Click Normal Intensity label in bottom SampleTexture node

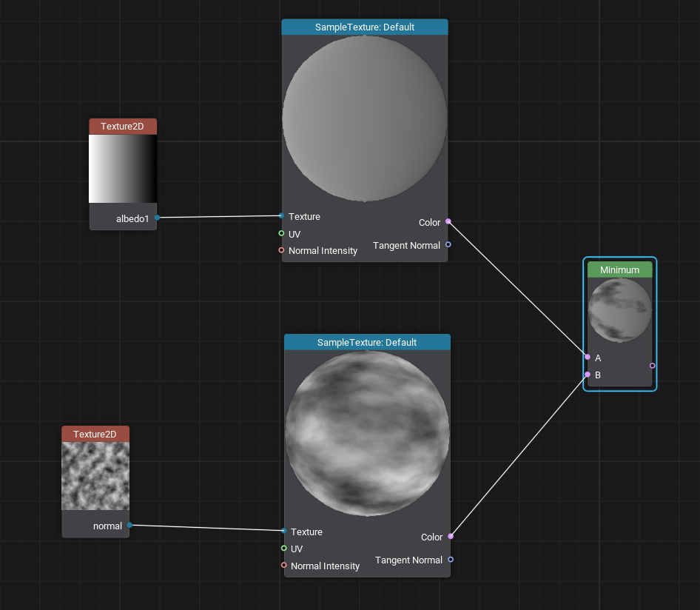click(325, 566)
